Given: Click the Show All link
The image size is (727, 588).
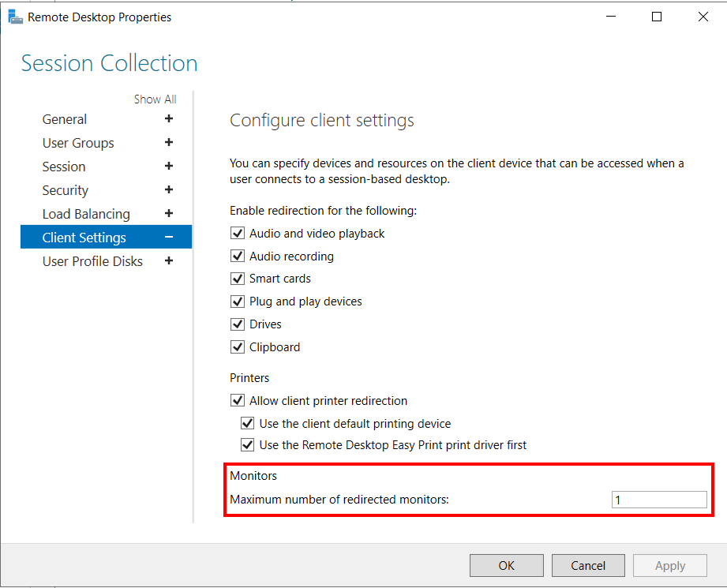Looking at the screenshot, I should (x=156, y=99).
